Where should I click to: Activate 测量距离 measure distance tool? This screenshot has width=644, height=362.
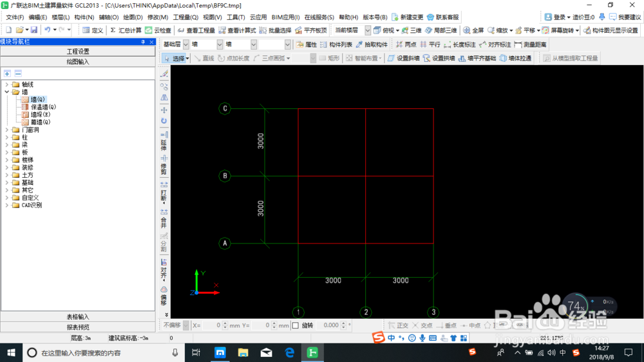pos(530,44)
